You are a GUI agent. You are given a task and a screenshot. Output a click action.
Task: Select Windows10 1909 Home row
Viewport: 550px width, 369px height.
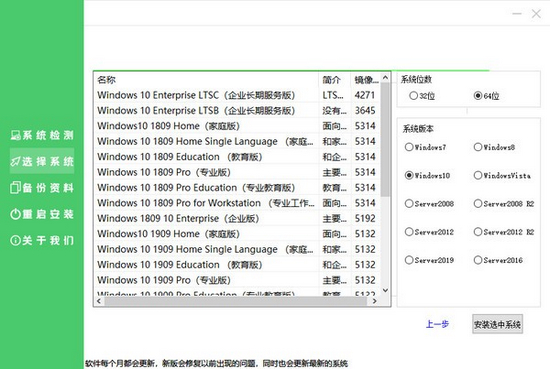pyautogui.click(x=237, y=234)
